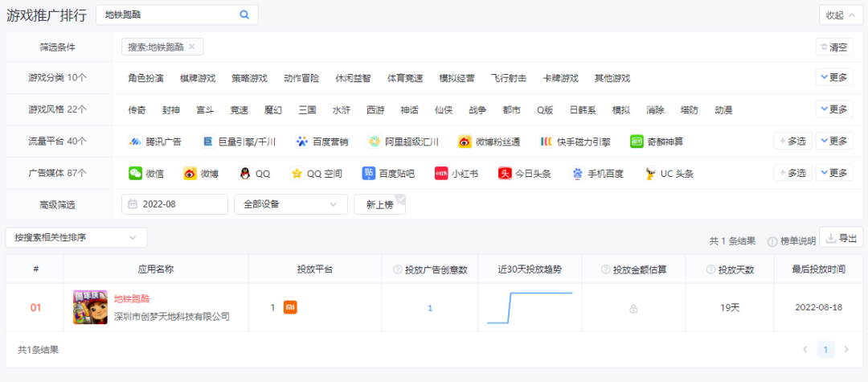Choose the 小红书 media icon
Viewport: 868px width, 382px height.
tap(441, 174)
